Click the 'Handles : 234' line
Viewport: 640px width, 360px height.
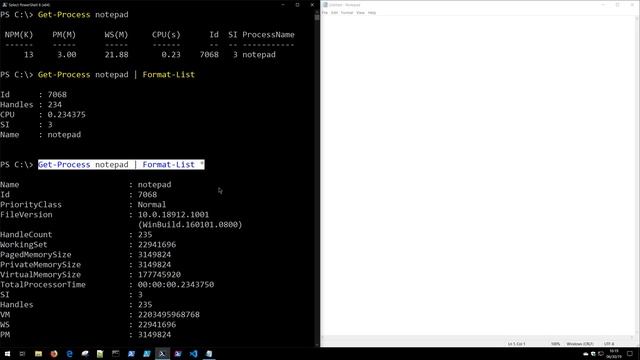[x=31, y=105]
